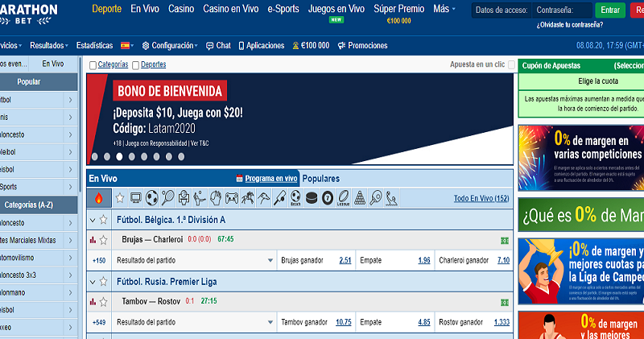Filter live events by football icon

pos(151,198)
